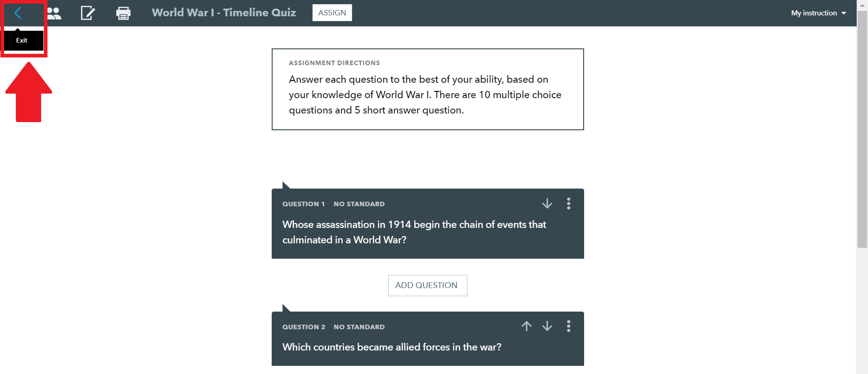Screen dimensions: 868x374
Task: Open the students people icon
Action: (x=54, y=13)
